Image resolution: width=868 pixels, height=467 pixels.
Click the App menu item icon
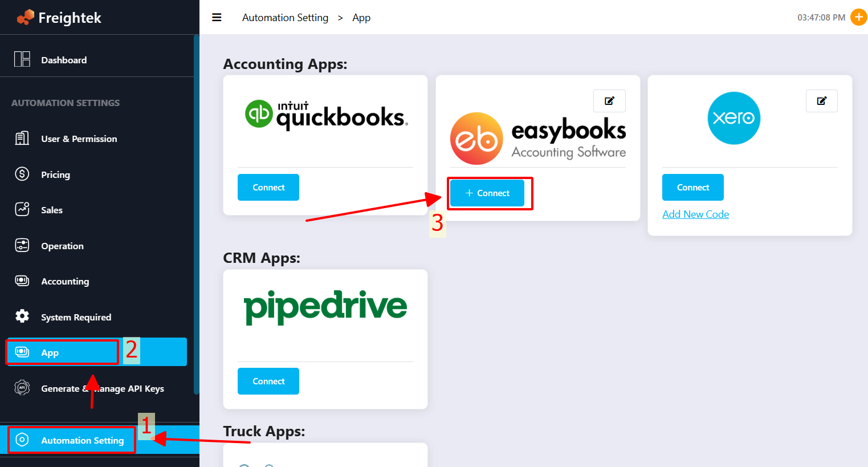22,352
